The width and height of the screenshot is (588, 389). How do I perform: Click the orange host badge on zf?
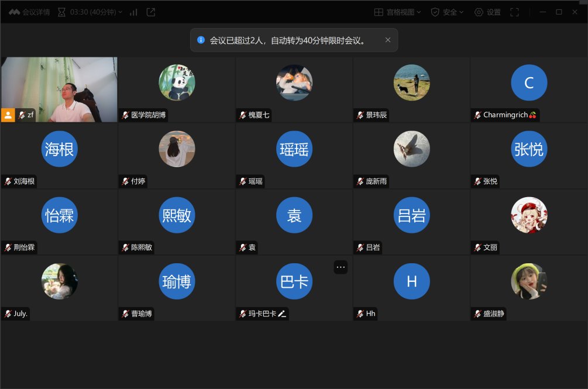tap(8, 115)
